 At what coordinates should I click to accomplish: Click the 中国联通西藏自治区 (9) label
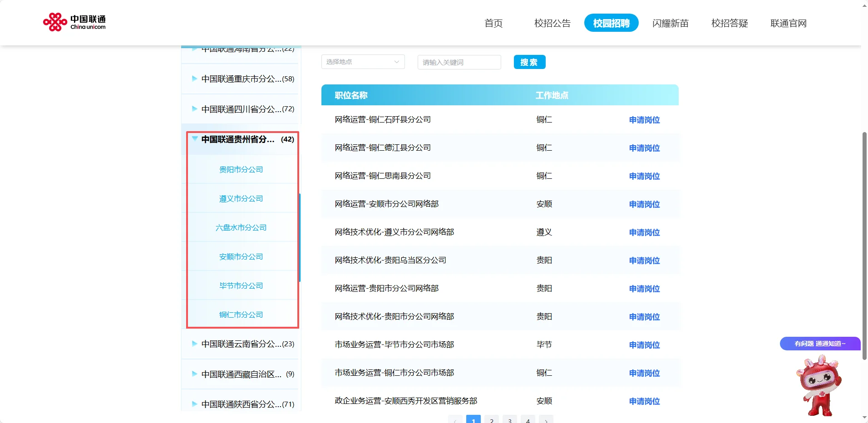248,374
